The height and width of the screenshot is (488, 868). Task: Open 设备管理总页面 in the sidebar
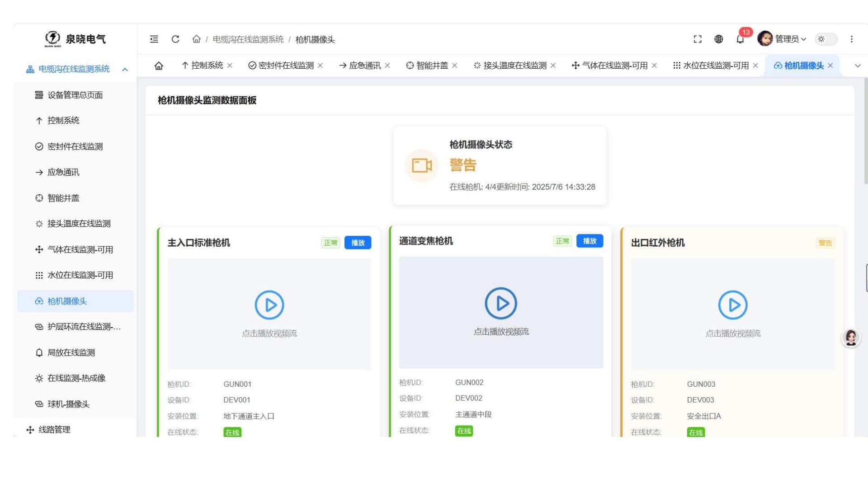tap(75, 95)
